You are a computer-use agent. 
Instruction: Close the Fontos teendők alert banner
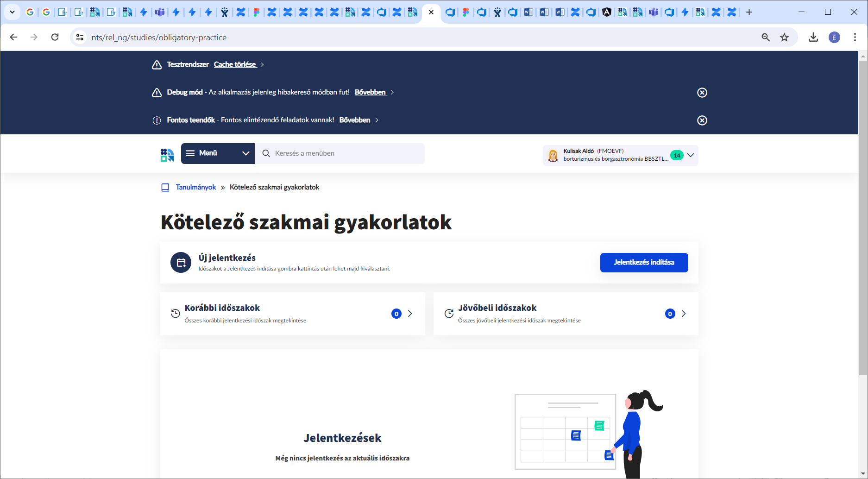pyautogui.click(x=702, y=120)
